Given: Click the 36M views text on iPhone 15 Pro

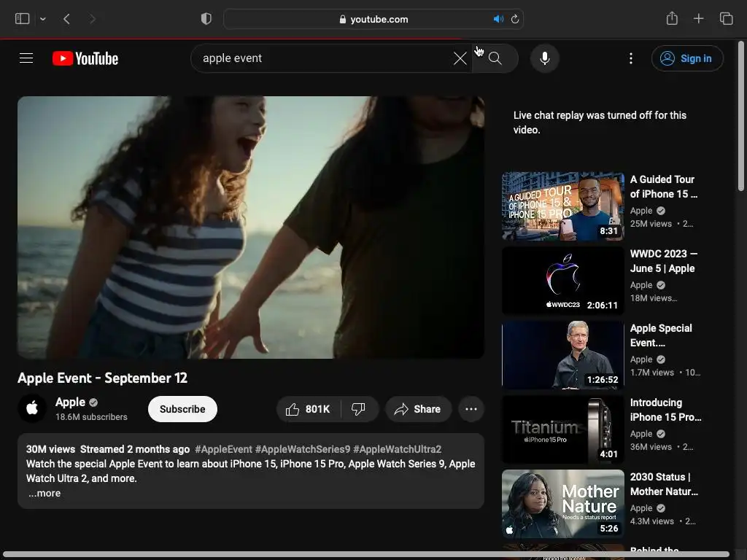Looking at the screenshot, I should [x=651, y=447].
